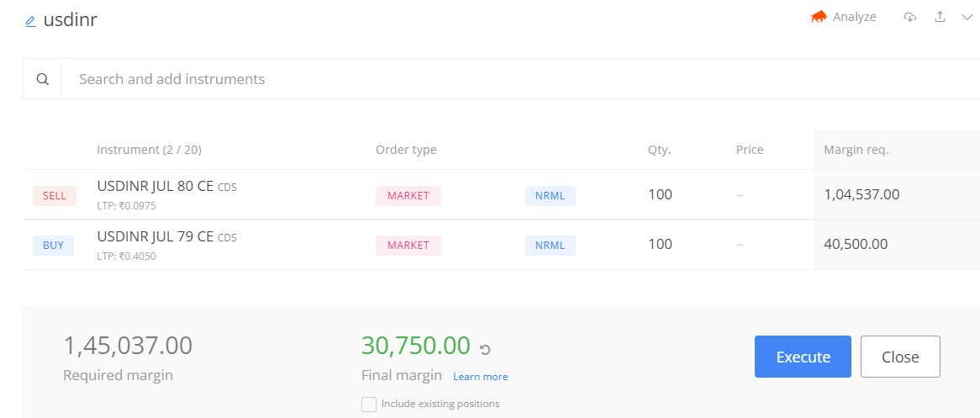
Task: Click the edit pencil icon beside usdinr
Action: (31, 22)
